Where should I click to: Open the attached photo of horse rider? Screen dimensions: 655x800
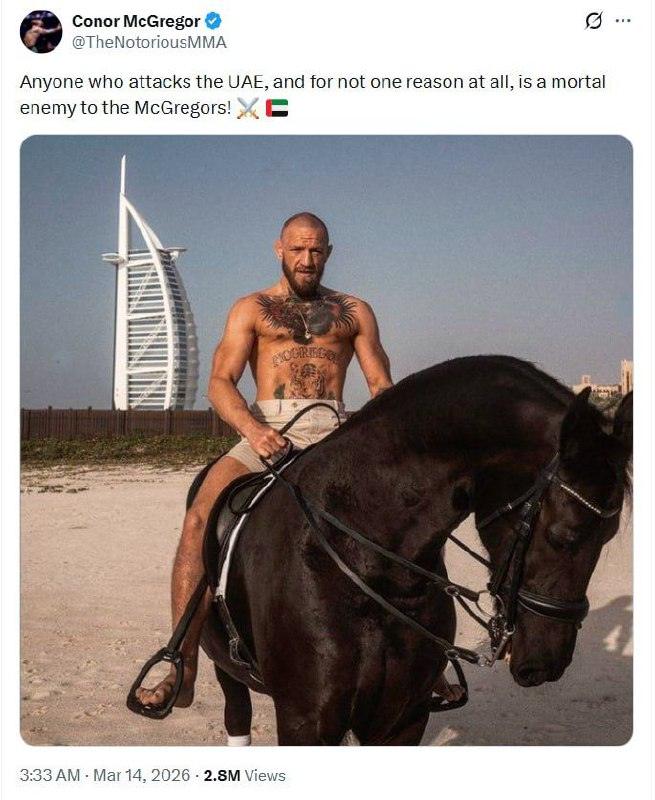[326, 440]
